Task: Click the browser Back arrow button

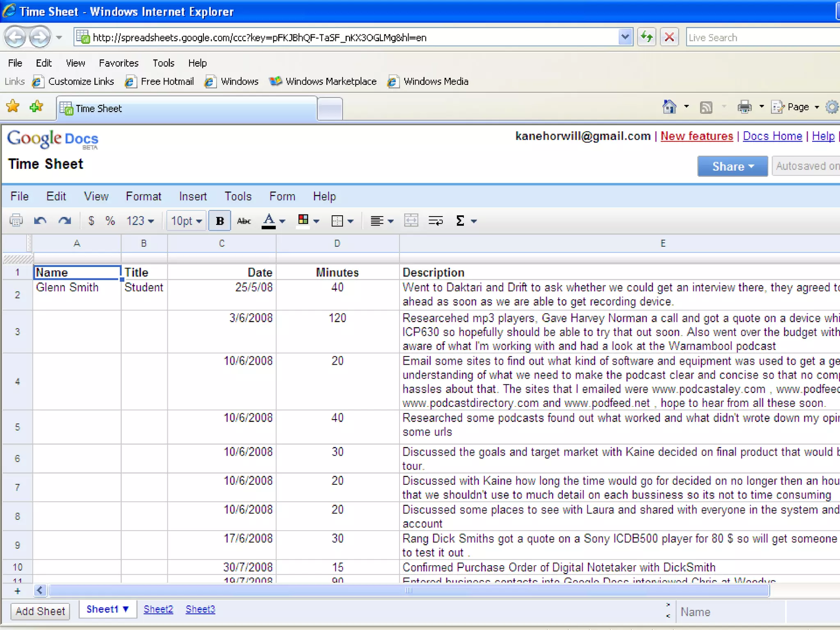Action: coord(16,37)
